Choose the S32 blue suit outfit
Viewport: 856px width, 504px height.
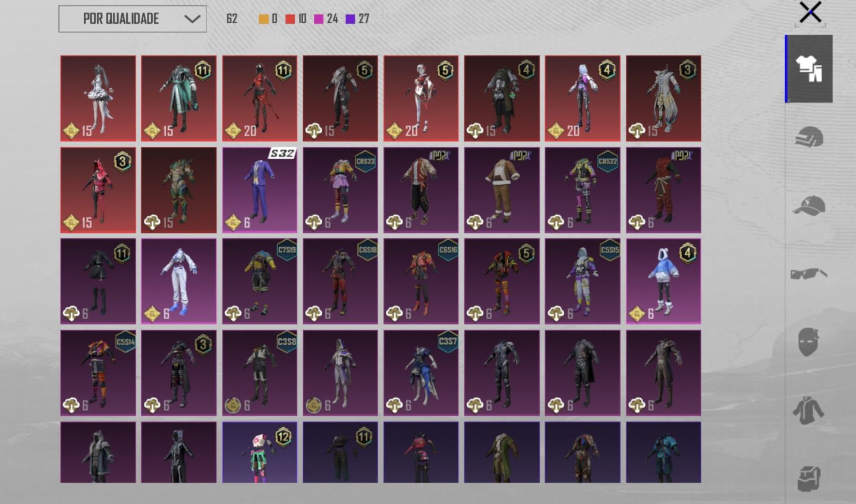point(260,190)
